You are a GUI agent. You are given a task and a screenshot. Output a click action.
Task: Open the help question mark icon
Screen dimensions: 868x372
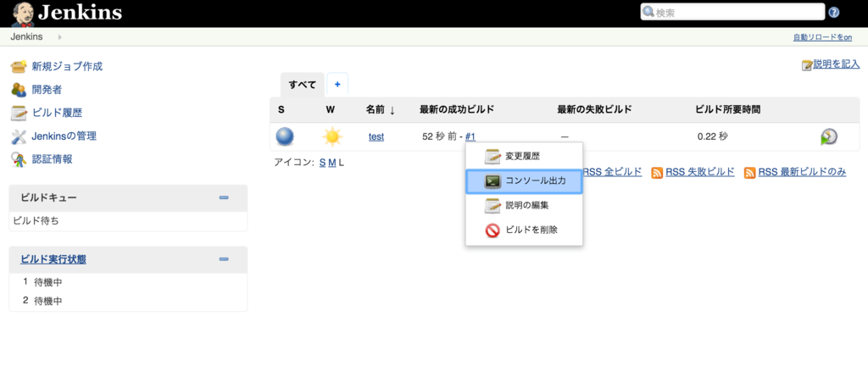[834, 12]
